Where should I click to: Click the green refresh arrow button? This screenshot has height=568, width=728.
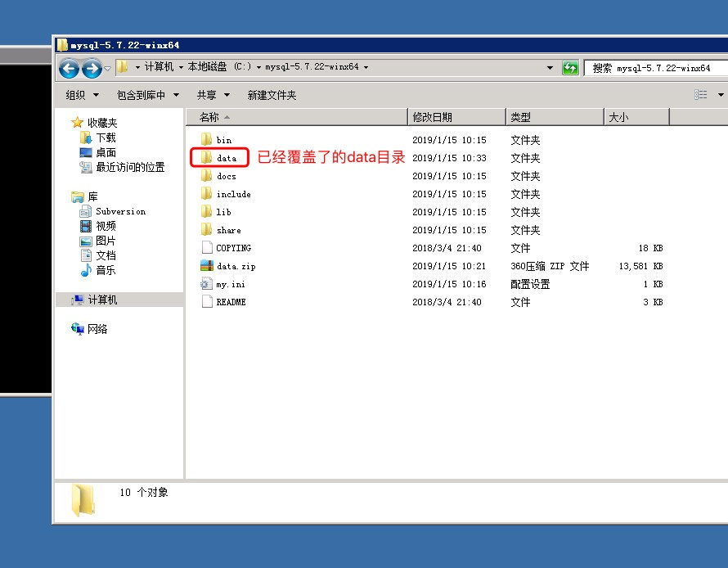570,68
